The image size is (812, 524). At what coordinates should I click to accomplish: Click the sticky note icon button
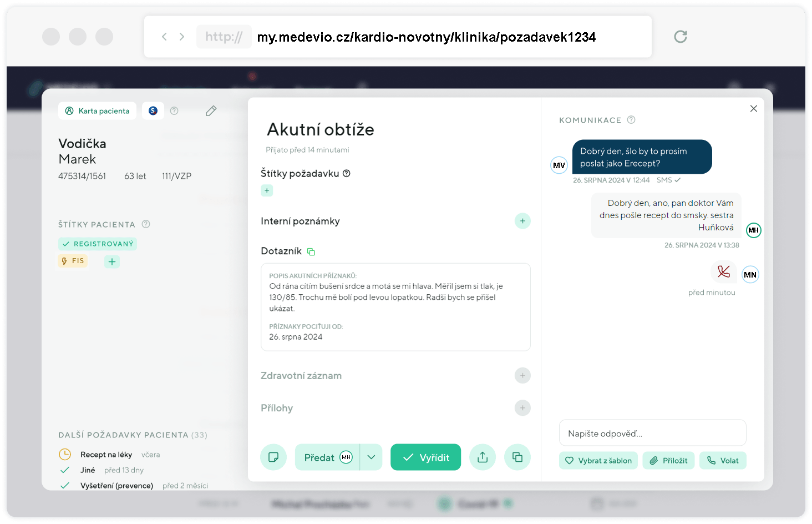[273, 457]
